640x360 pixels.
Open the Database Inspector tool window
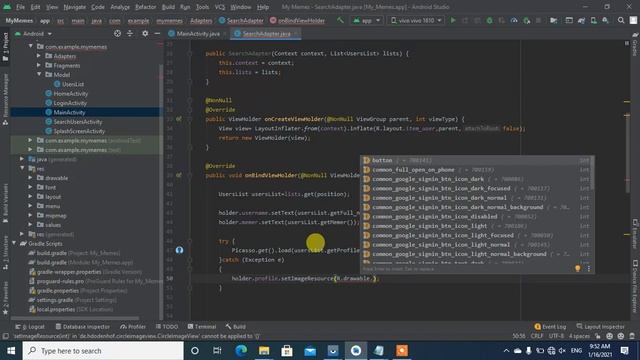click(x=83, y=327)
